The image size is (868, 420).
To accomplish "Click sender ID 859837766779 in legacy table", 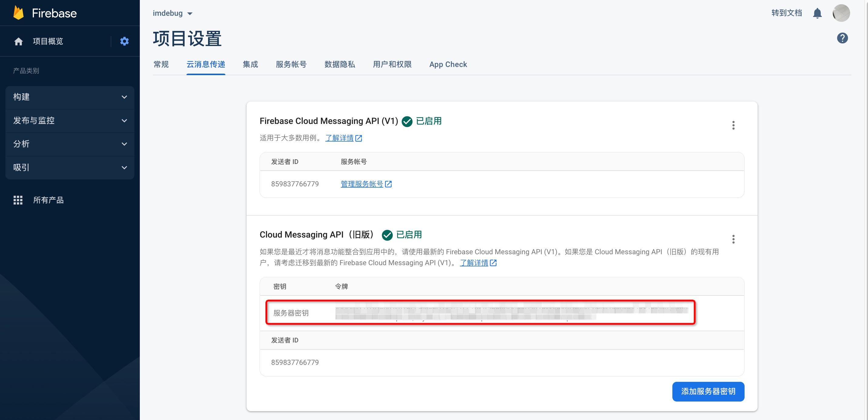I will [295, 362].
